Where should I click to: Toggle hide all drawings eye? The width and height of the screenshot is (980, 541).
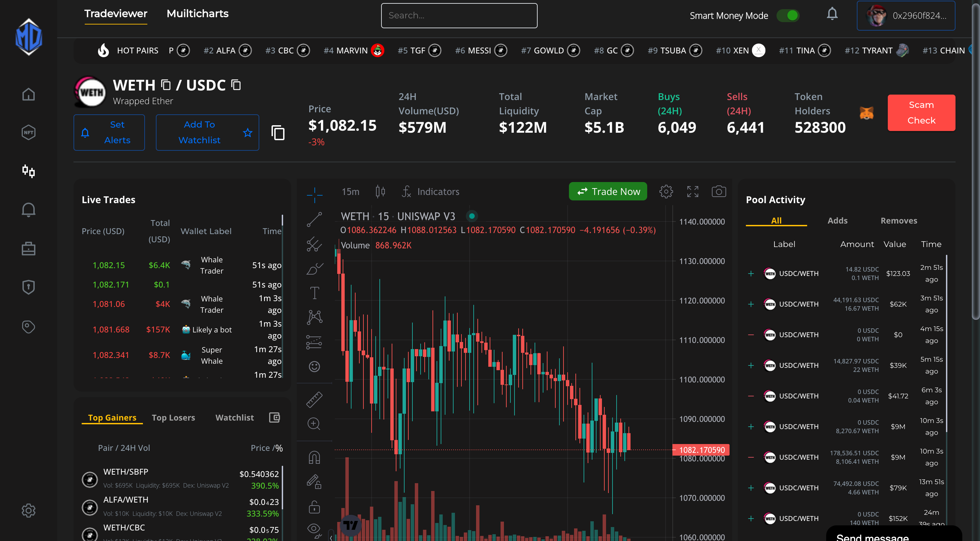314,529
